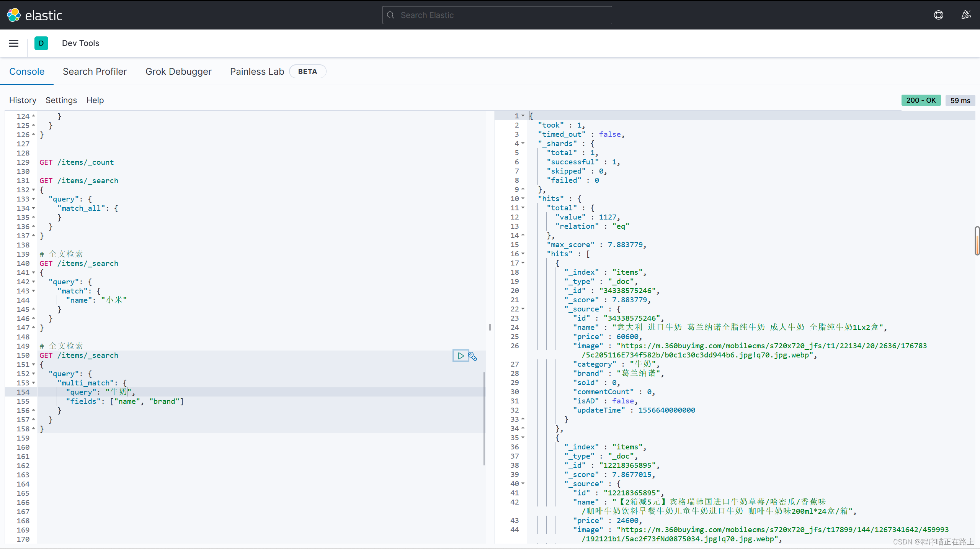Open the wrench request options icon
Screen dimensions: 980x549
pos(473,356)
